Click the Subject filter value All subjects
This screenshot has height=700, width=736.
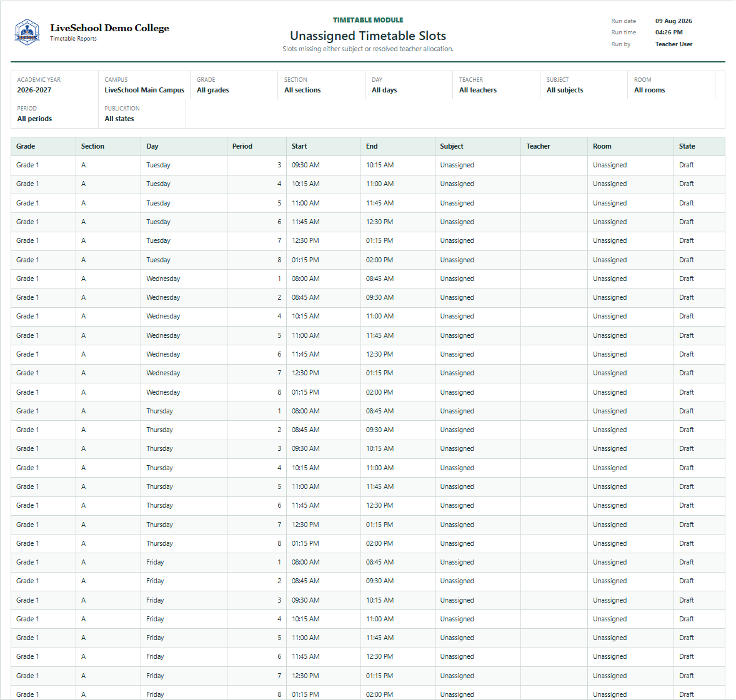(565, 90)
